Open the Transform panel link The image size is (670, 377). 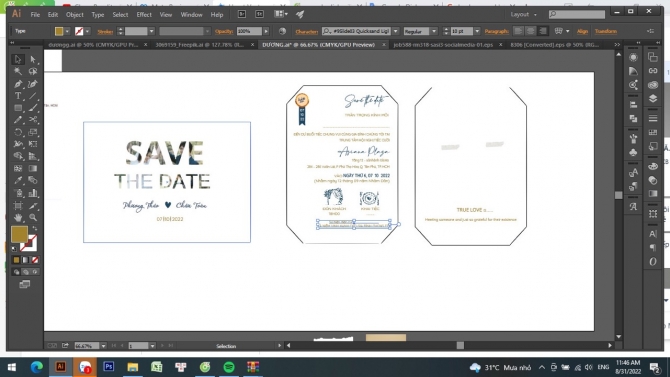pyautogui.click(x=605, y=31)
